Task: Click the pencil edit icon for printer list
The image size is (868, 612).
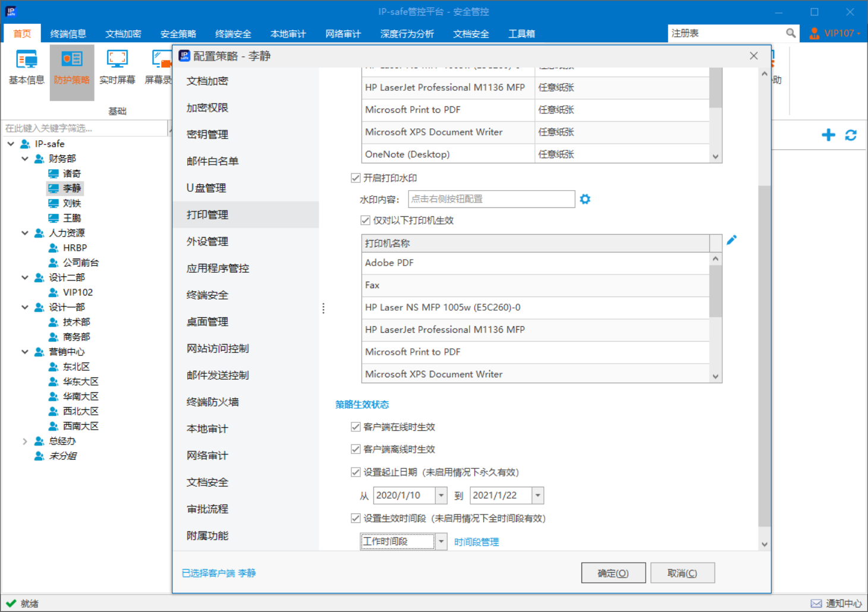Action: (731, 239)
